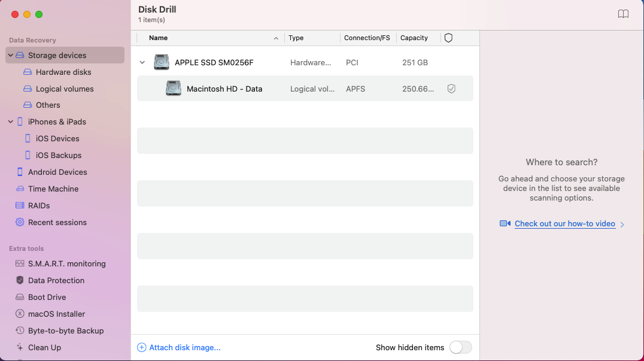Collapse the iPhones & iPads section
The width and height of the screenshot is (644, 361).
click(x=11, y=122)
